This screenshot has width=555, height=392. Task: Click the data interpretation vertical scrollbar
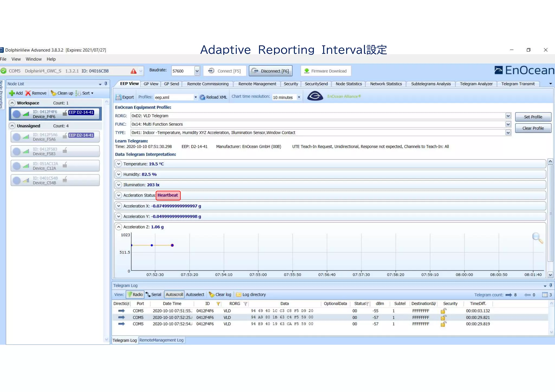click(550, 214)
